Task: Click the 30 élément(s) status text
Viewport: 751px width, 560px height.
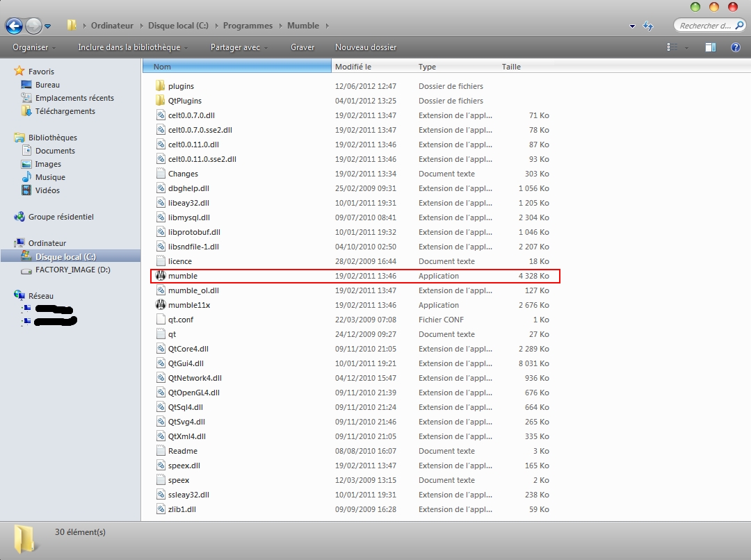Action: click(x=80, y=532)
